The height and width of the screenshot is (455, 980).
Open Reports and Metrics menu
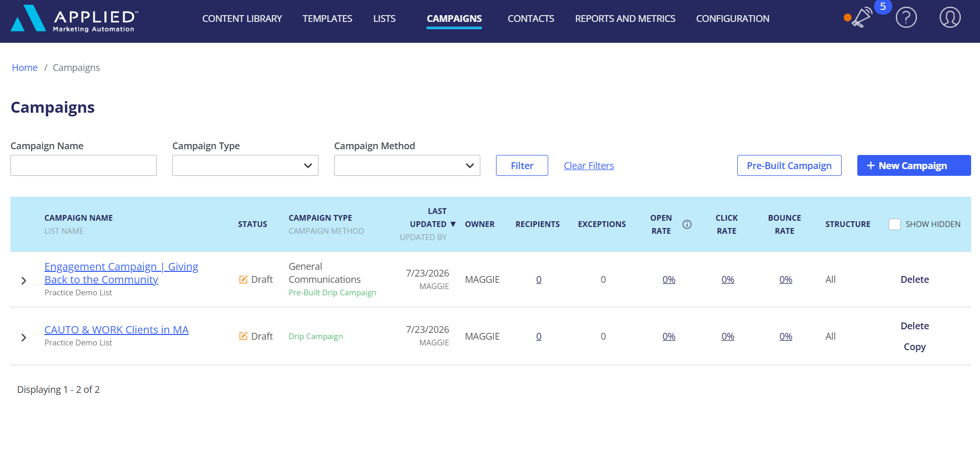point(625,19)
